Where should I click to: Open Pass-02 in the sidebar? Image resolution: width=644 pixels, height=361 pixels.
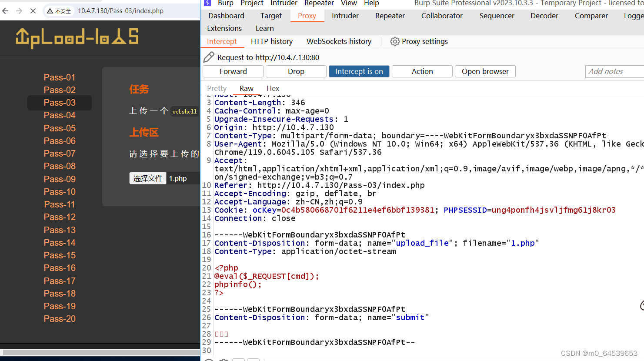pos(60,90)
